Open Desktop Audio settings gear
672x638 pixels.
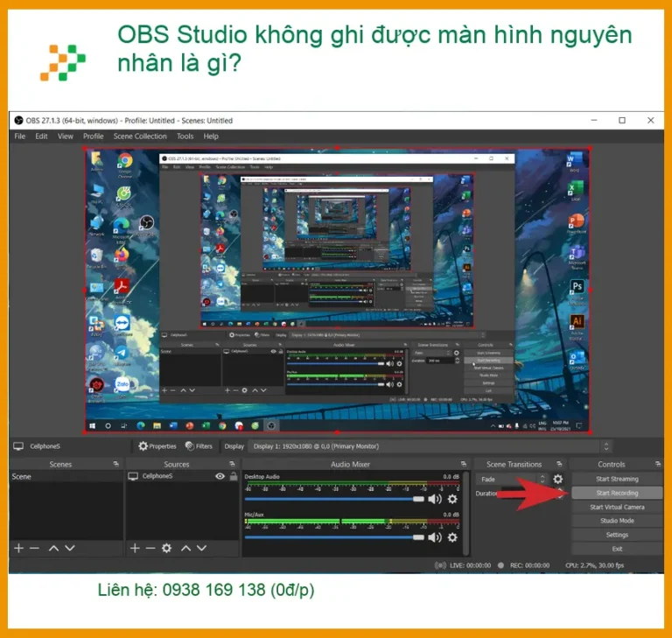[452, 499]
